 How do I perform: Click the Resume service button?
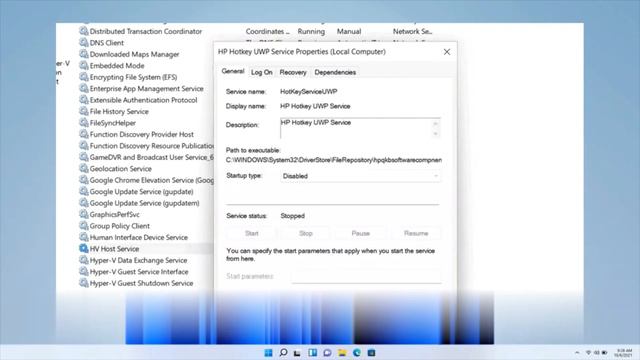(416, 233)
